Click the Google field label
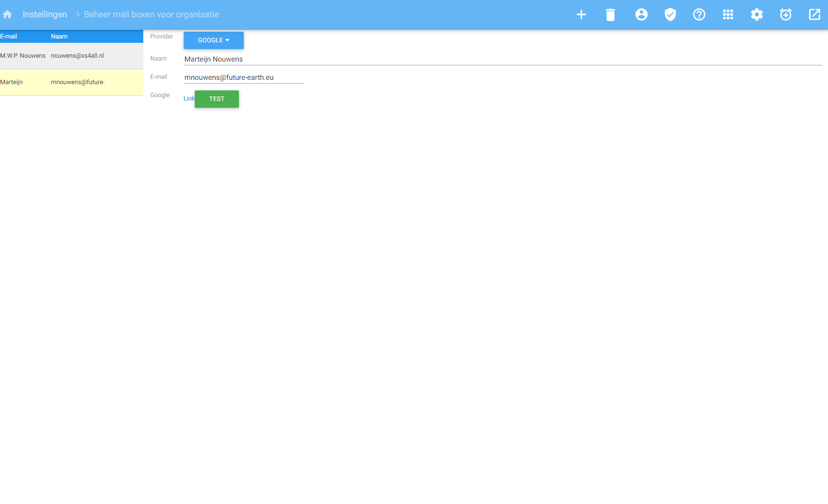Screen dimensions: 828x504 (x=160, y=95)
